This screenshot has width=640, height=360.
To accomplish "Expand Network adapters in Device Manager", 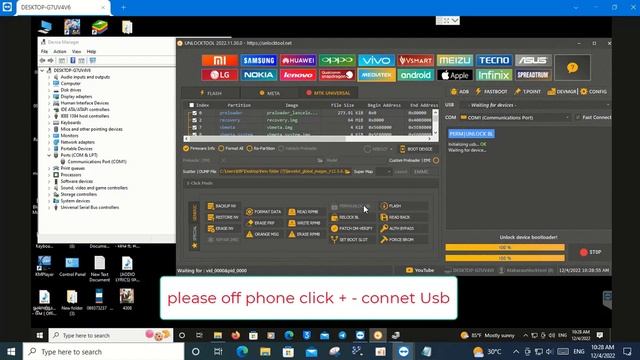I will (49, 142).
